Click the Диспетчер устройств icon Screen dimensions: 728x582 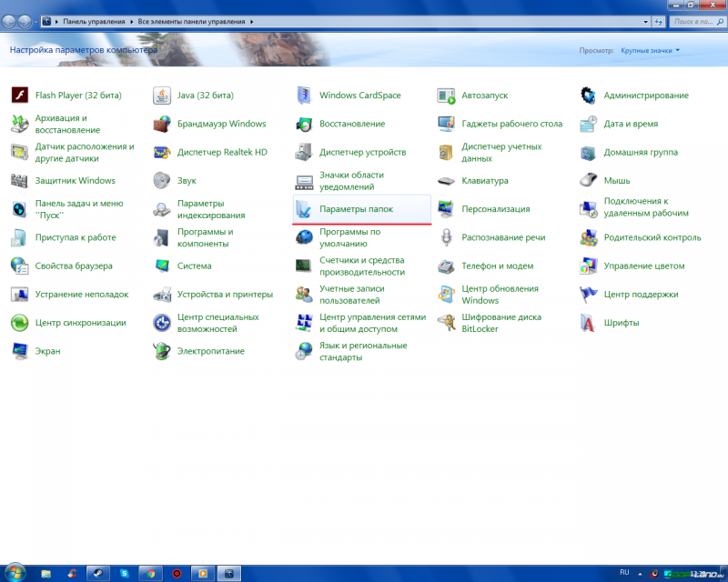pyautogui.click(x=304, y=152)
